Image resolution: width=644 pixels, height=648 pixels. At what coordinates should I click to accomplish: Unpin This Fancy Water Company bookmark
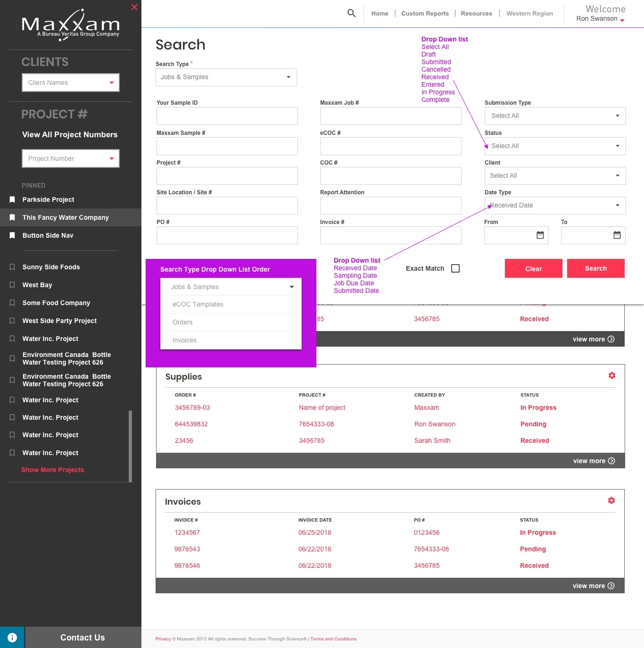pos(12,217)
